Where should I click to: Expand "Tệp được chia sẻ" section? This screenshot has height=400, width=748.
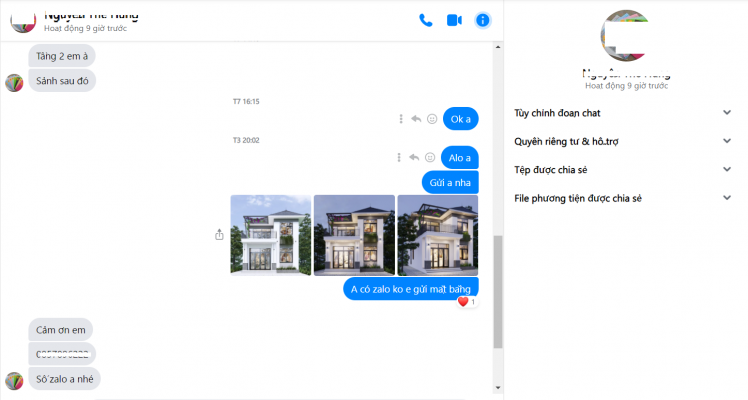point(622,170)
